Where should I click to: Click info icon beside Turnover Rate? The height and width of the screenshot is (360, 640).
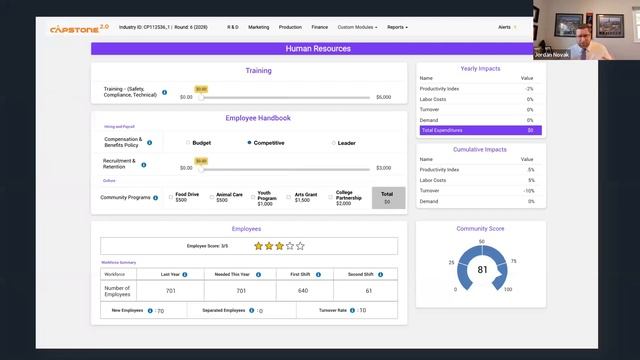(352, 311)
